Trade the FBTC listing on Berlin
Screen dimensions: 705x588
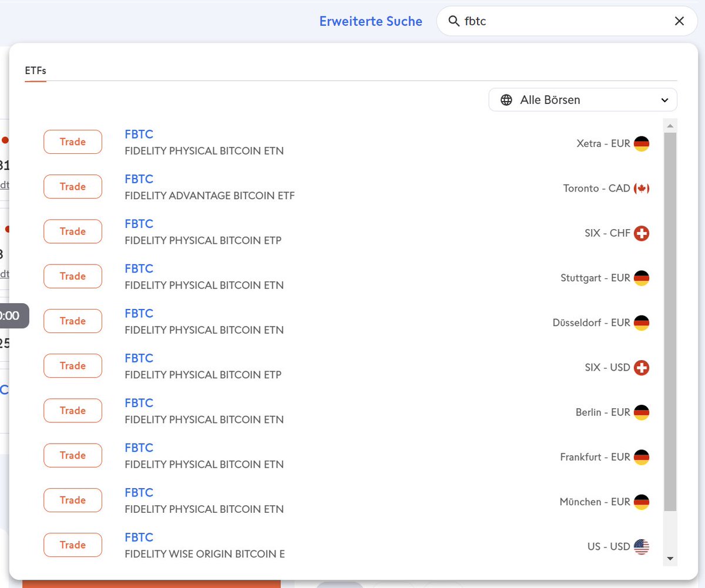pyautogui.click(x=73, y=411)
